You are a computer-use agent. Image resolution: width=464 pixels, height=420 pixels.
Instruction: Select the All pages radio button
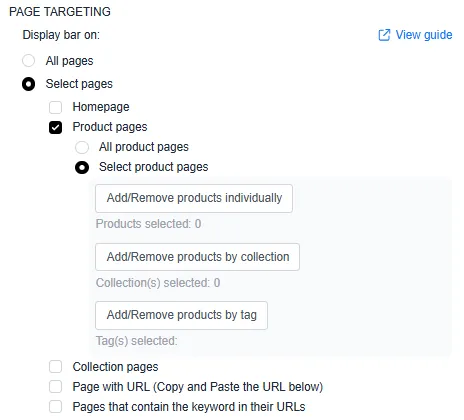tap(28, 61)
